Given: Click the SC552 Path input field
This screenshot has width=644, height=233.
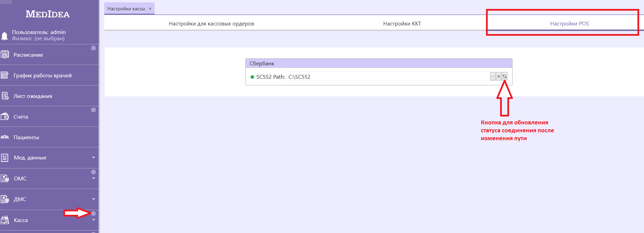Looking at the screenshot, I should point(388,77).
